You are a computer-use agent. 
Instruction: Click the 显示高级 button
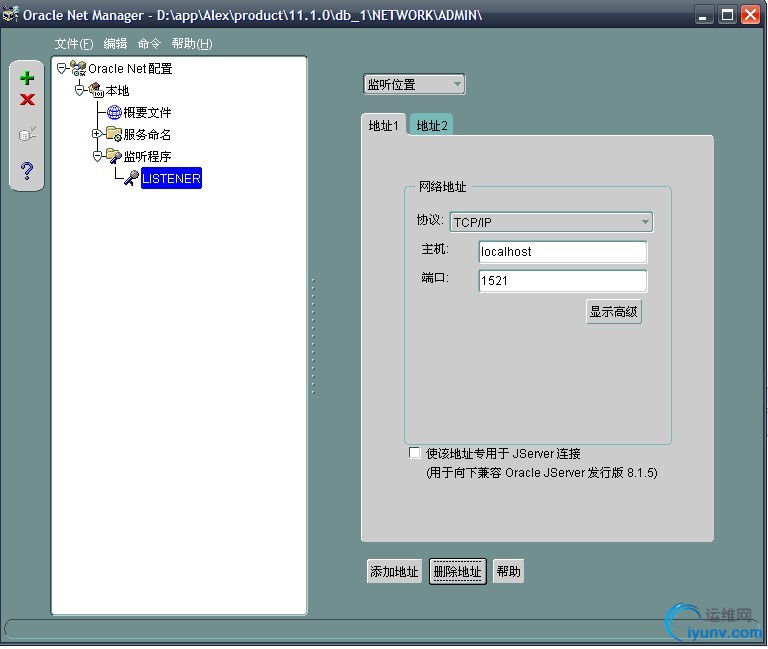(614, 312)
